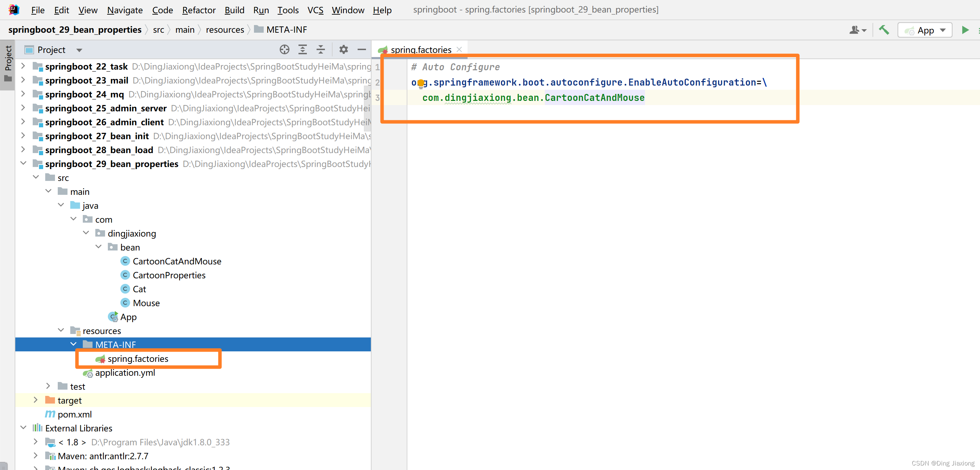
Task: Toggle the Project side tool window button
Action: coord(8,64)
